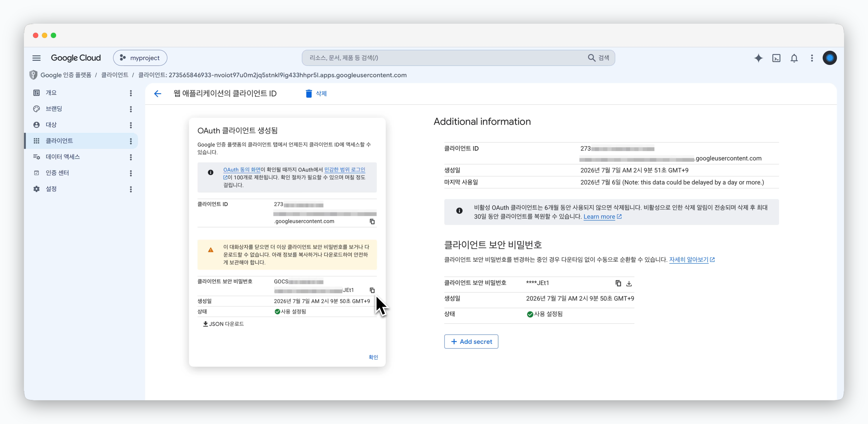The width and height of the screenshot is (868, 424).
Task: Select 설정 in the sidebar
Action: (x=51, y=189)
